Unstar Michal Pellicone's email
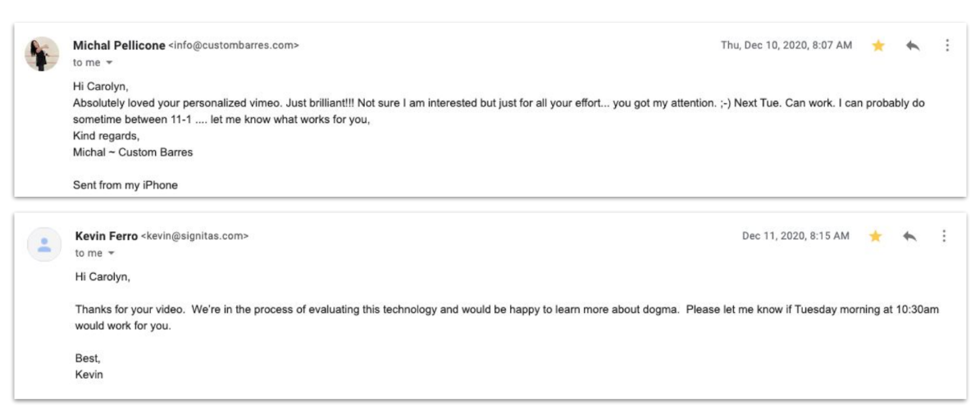This screenshot has width=980, height=409. tap(877, 46)
